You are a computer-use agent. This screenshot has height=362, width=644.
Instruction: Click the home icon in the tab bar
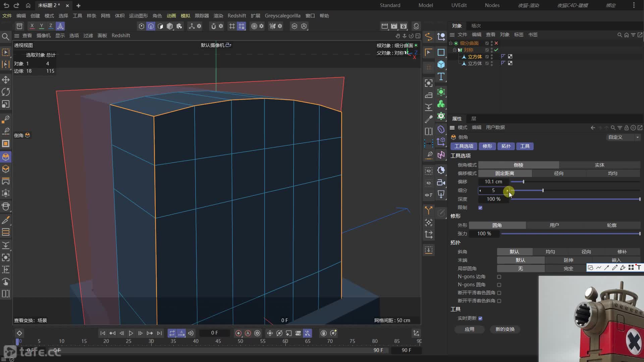point(28,5)
